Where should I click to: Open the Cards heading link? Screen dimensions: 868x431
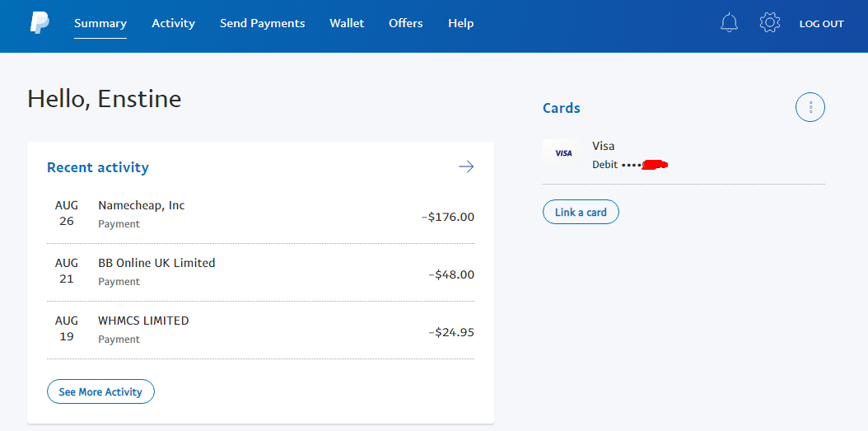point(562,108)
